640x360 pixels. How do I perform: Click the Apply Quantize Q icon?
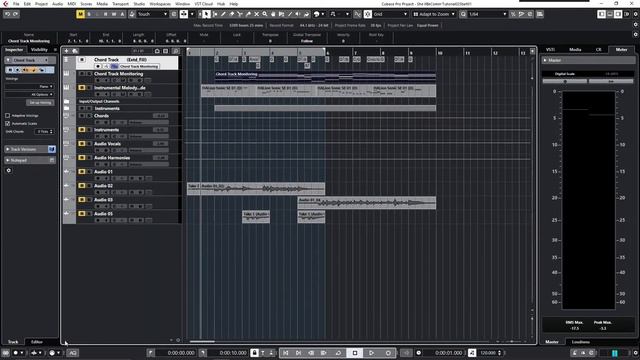(x=463, y=14)
